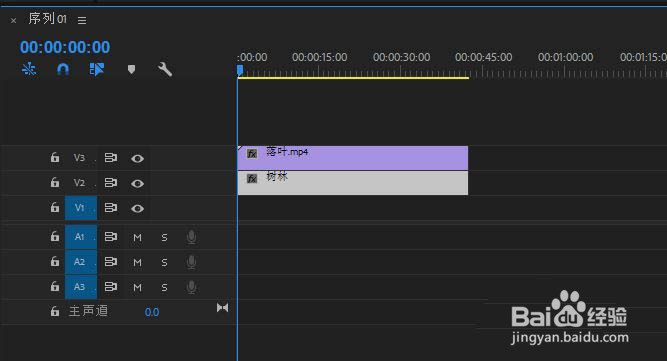Toggle lock on track V2
This screenshot has height=361, width=667.
[x=55, y=183]
